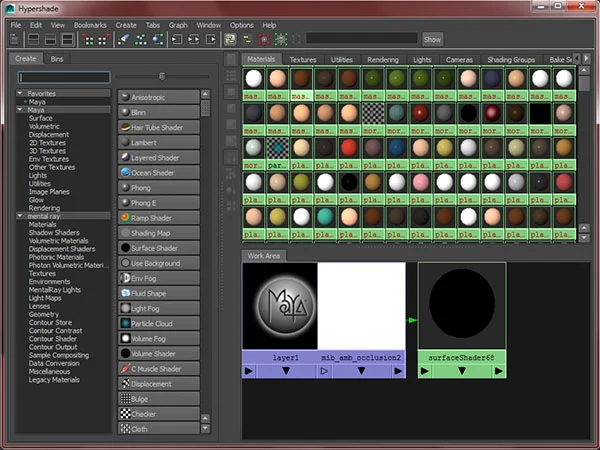Show output connections toolbar icon

click(x=210, y=39)
